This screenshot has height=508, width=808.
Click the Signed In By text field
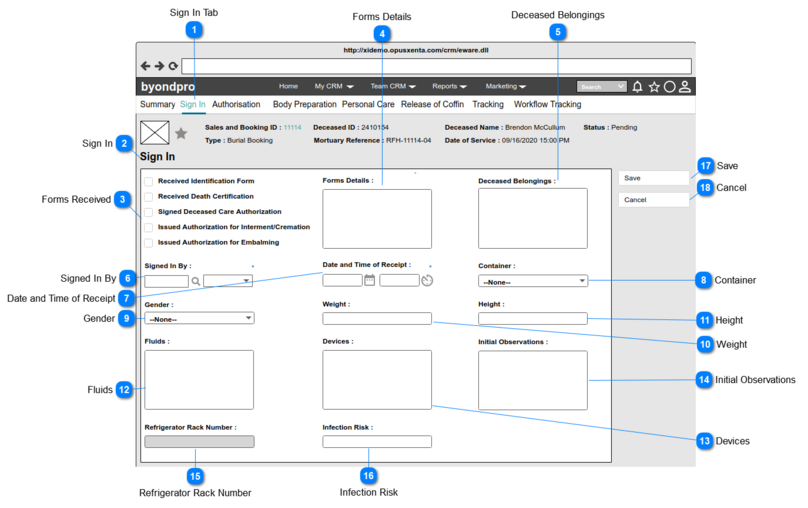coord(166,281)
